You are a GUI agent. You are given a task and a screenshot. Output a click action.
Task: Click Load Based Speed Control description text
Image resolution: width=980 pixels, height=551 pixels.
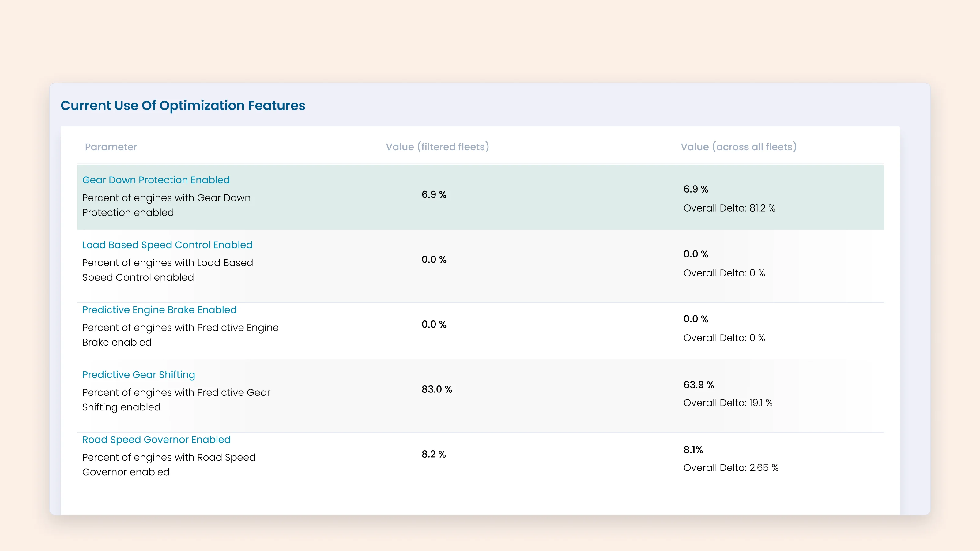point(168,270)
